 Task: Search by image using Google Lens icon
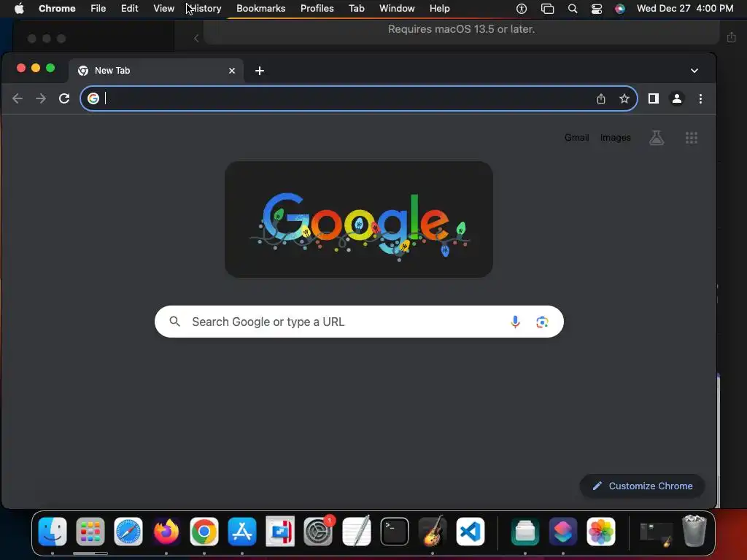point(542,322)
